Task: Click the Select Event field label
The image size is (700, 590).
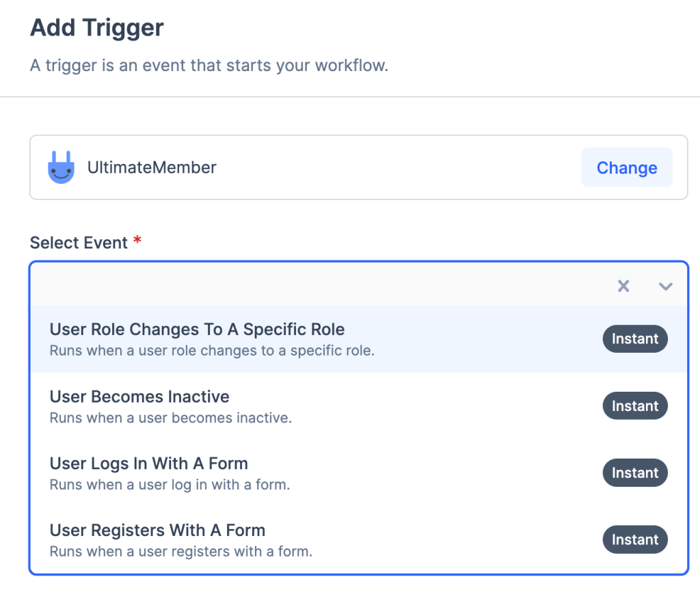Action: pos(79,243)
